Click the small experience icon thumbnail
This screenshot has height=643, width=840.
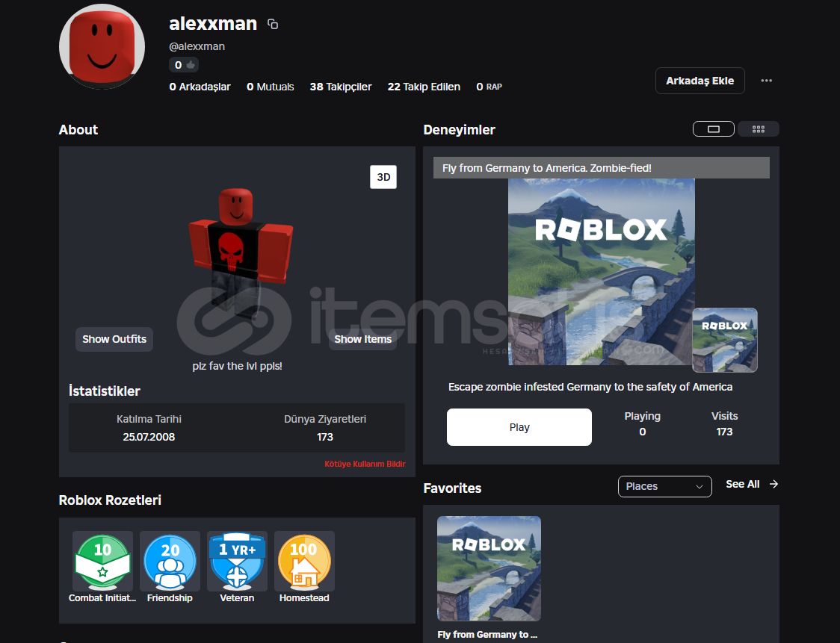725,340
